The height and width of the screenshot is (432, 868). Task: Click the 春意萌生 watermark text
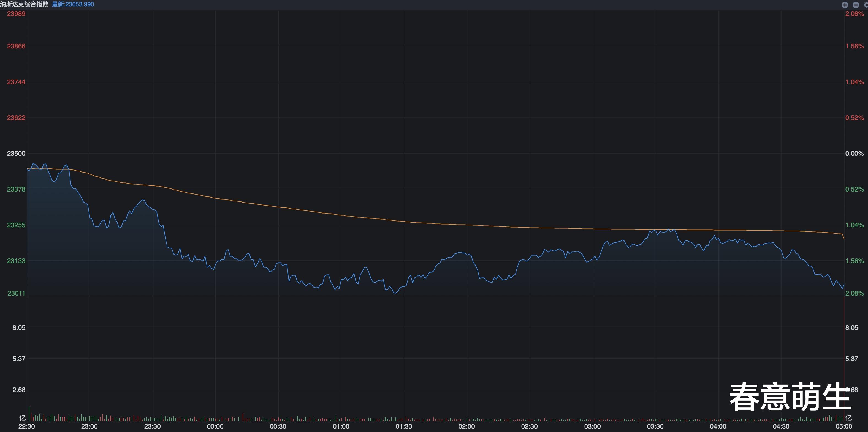pyautogui.click(x=790, y=397)
